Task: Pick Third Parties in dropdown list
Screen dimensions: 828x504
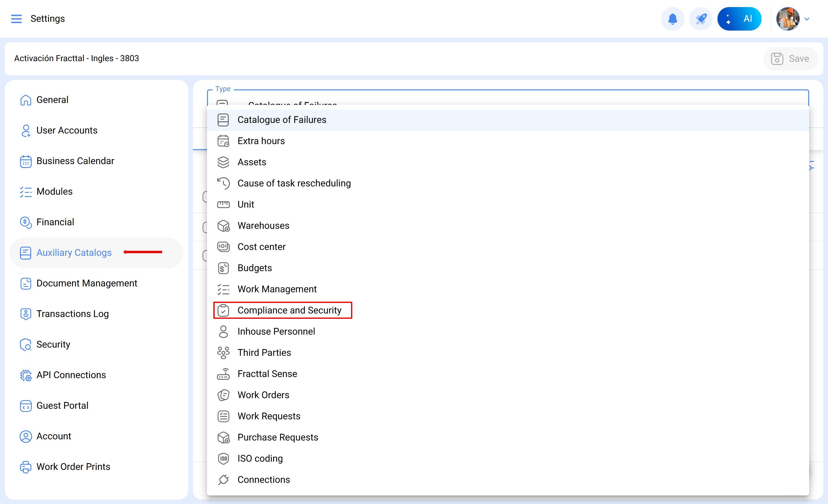Action: click(x=264, y=353)
